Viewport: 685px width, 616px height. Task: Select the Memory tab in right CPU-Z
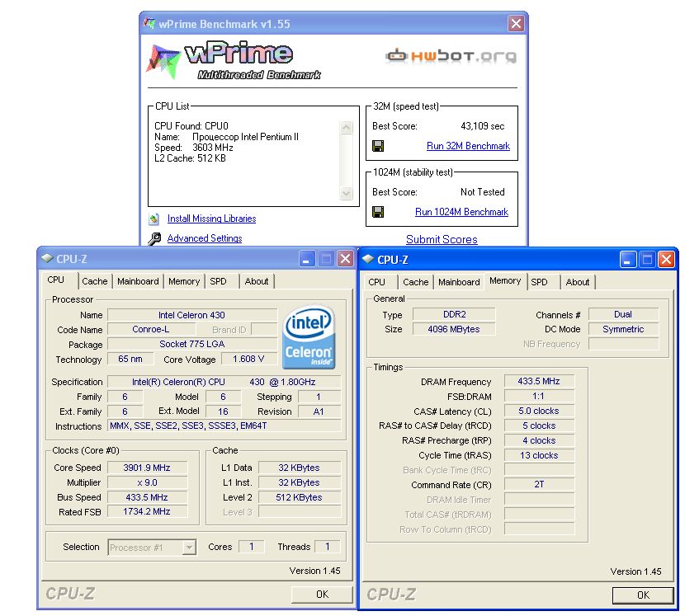pos(505,280)
